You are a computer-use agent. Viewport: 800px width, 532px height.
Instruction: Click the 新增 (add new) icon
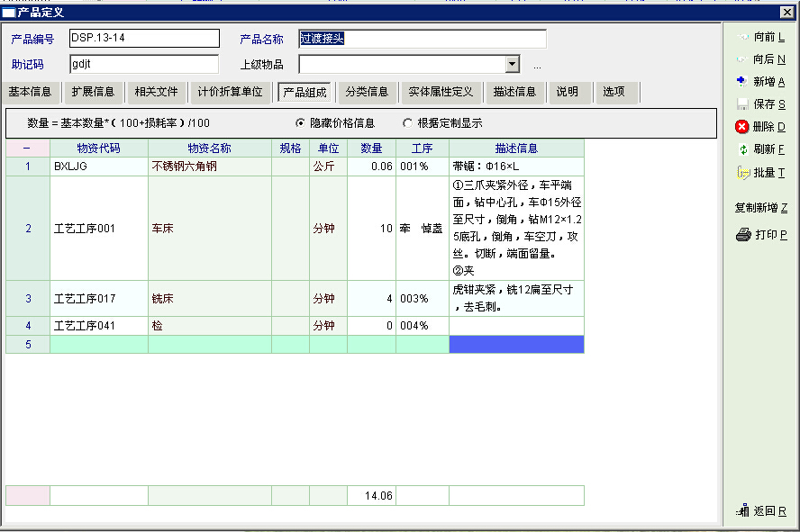[743, 82]
